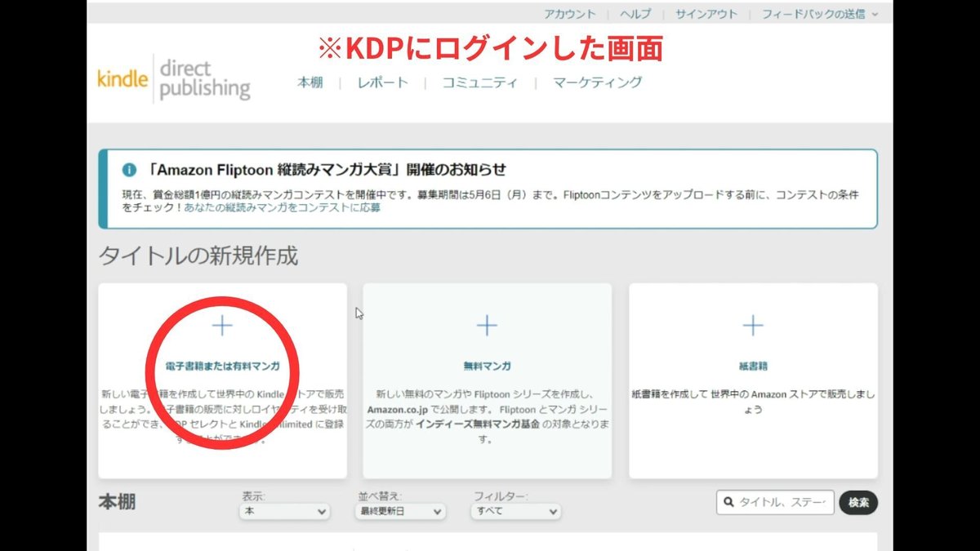Open the アカウント link
This screenshot has height=551, width=980.
(x=570, y=14)
